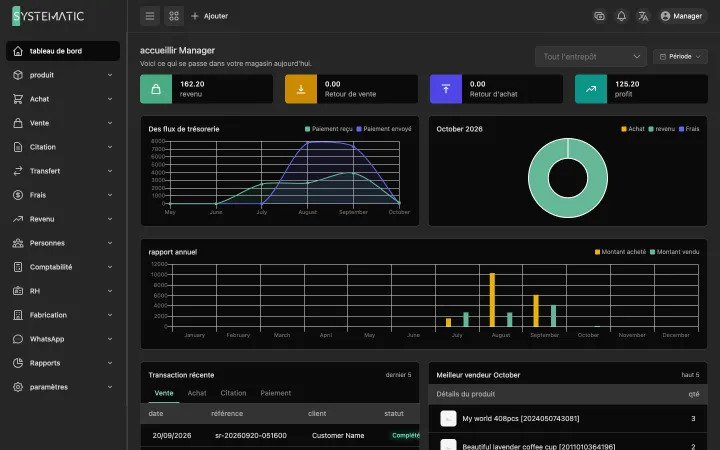The image size is (720, 450).
Task: Click My world 408pcs product thumbnail
Action: (448, 419)
